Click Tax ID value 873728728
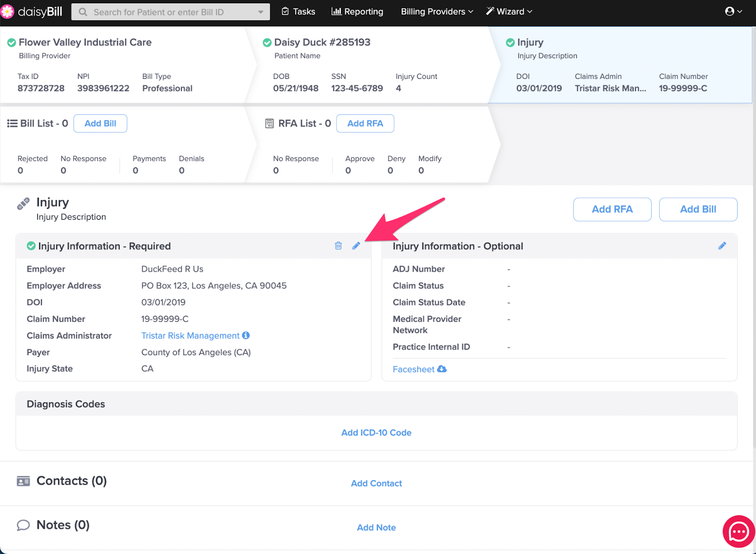The height and width of the screenshot is (554, 756). 41,88
